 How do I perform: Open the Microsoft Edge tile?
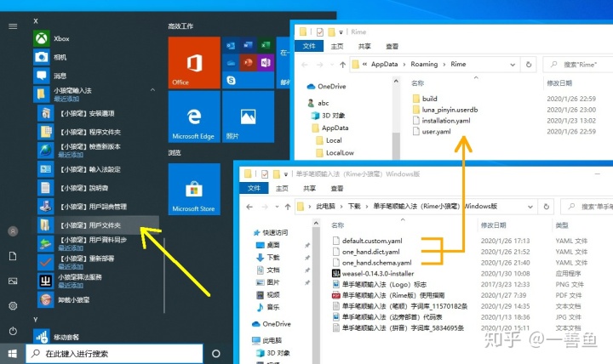click(x=194, y=117)
